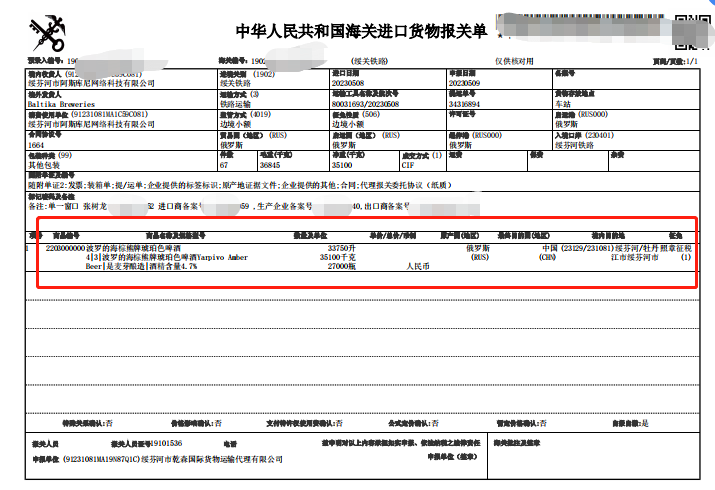The width and height of the screenshot is (715, 490).
Task: Click the agent code (91231081MA19N87Q1C)
Action: pyautogui.click(x=101, y=459)
